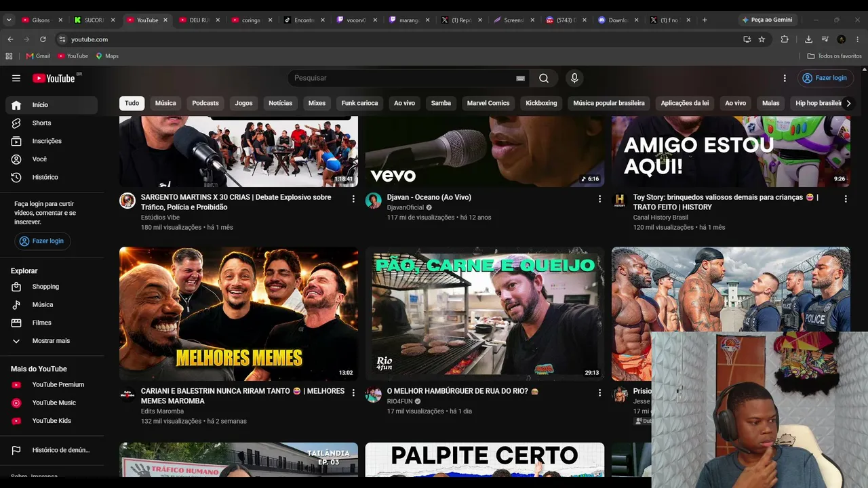
Task: Open Histórico de denúncias in sidebar
Action: (52, 450)
